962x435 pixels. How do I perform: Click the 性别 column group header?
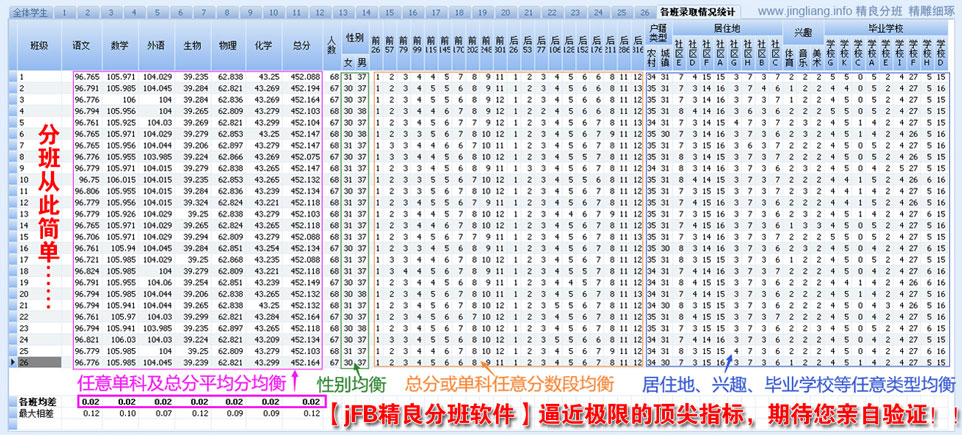pos(355,38)
